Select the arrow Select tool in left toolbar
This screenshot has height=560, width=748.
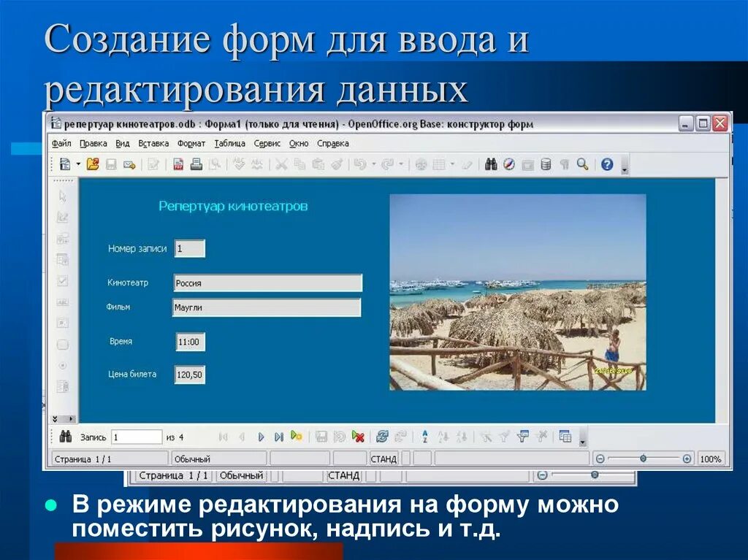tap(61, 195)
